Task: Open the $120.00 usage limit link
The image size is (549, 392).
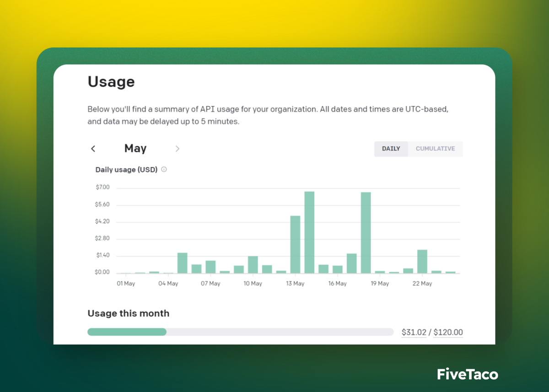Action: [448, 333]
